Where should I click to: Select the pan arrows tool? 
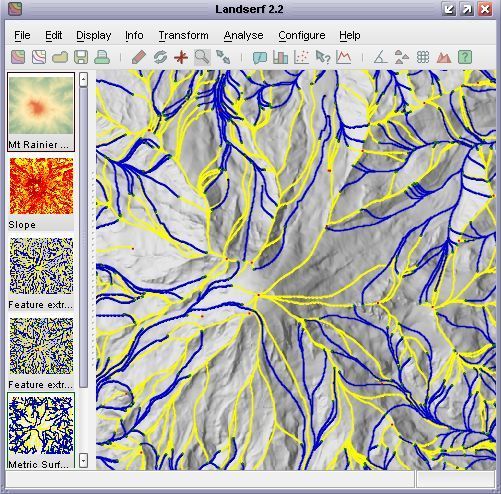coord(223,57)
